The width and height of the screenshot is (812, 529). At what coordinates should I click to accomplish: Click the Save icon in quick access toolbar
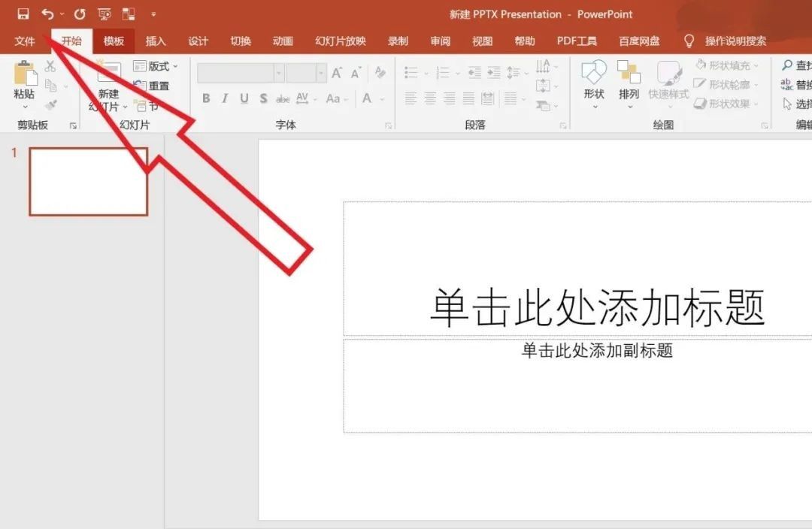(x=23, y=14)
